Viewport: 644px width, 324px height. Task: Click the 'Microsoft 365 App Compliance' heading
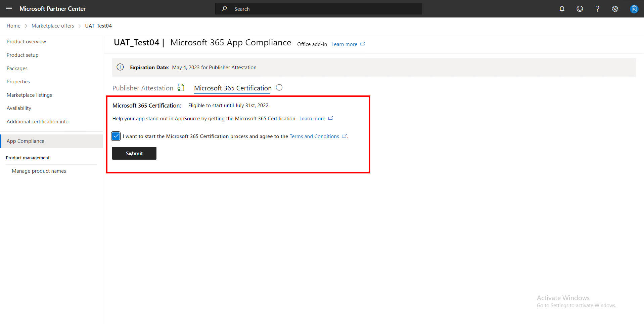pyautogui.click(x=231, y=43)
